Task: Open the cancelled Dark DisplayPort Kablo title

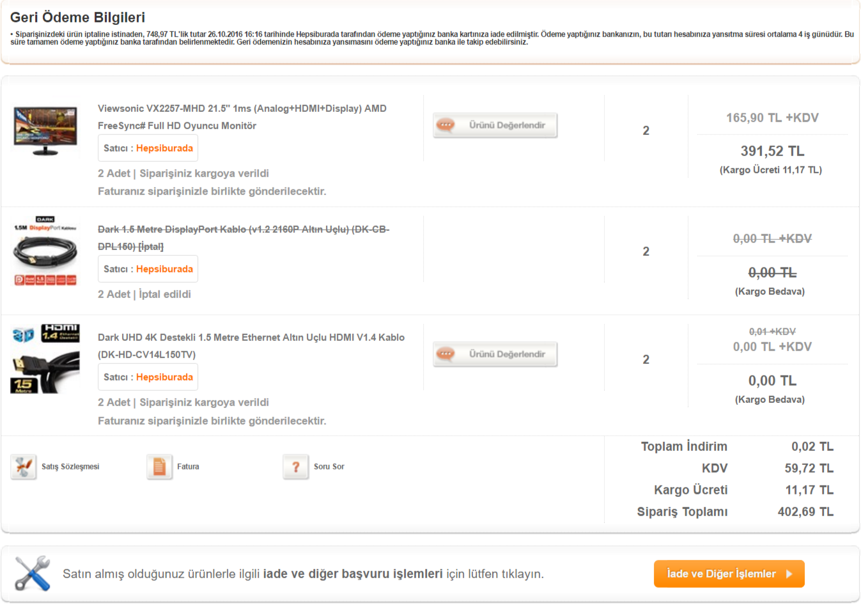Action: click(243, 238)
